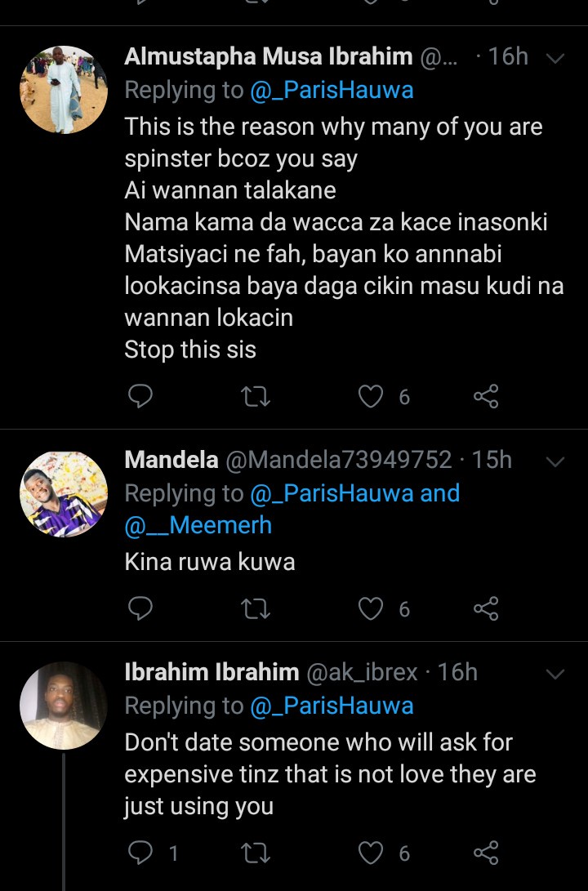Viewport: 588px width, 891px height.
Task: Open options chevron on Almustapha's tweet
Action: tap(555, 58)
